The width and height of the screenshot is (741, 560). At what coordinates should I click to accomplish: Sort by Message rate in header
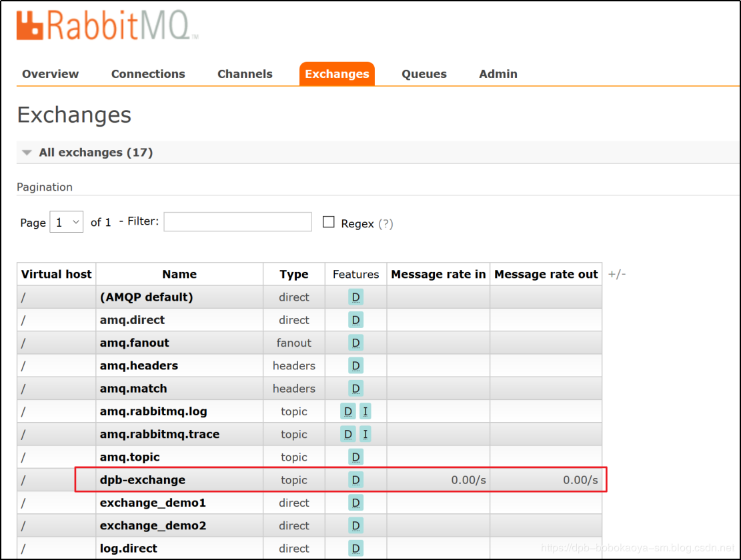tap(439, 275)
